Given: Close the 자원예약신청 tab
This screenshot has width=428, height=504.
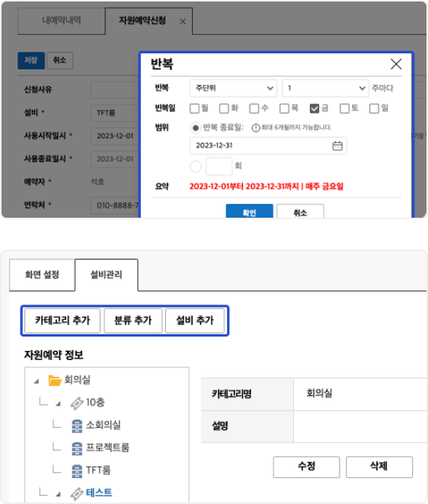Looking at the screenshot, I should click(183, 21).
